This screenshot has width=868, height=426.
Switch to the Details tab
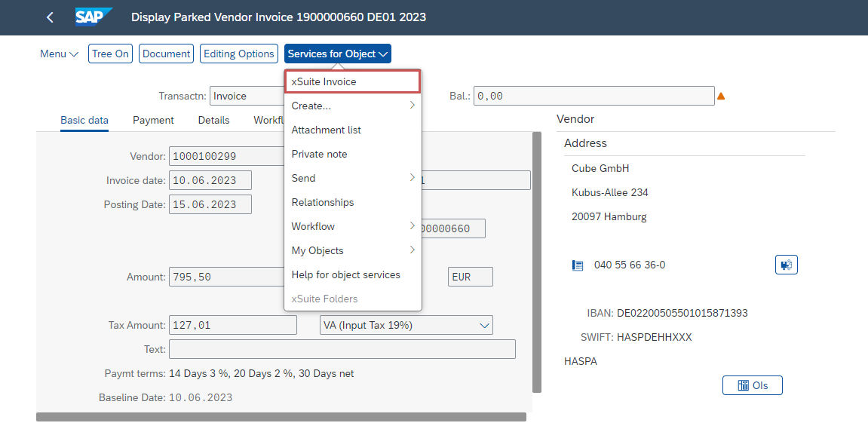click(x=213, y=120)
